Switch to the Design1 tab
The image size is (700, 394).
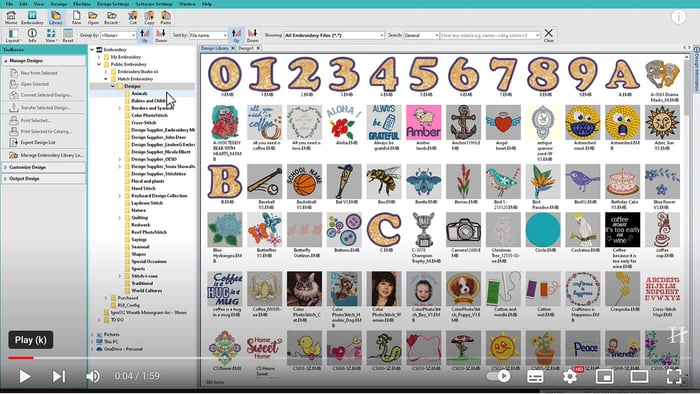246,48
